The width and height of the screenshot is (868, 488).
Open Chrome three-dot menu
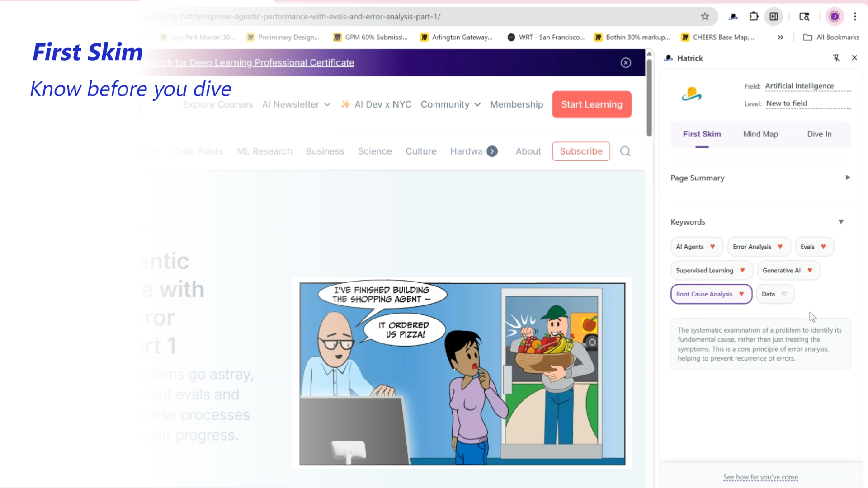point(855,17)
